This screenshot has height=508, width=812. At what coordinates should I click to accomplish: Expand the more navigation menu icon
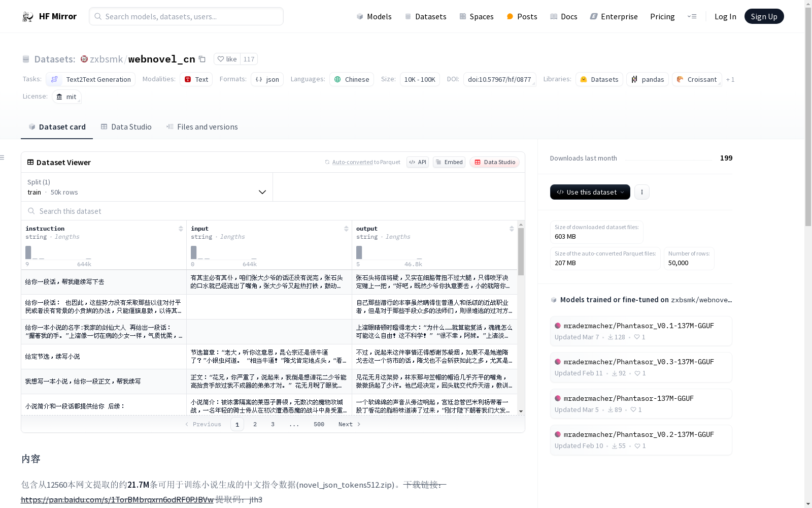tap(692, 16)
